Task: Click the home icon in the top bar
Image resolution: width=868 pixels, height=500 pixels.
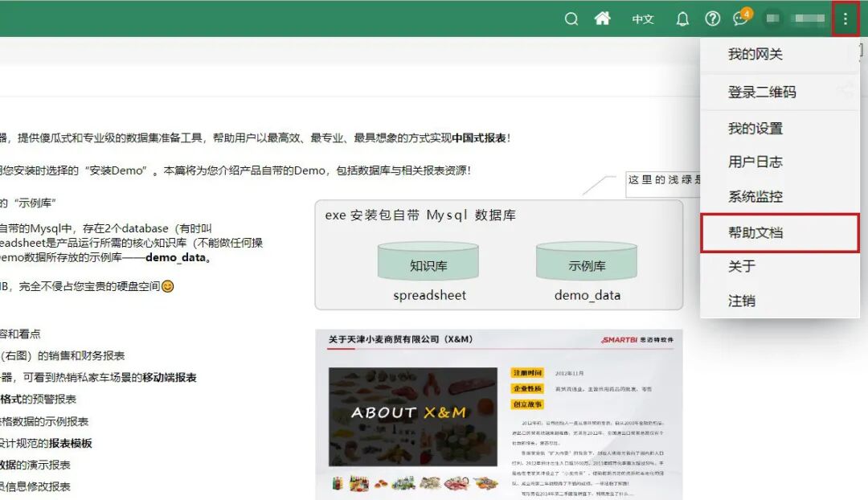Action: pyautogui.click(x=602, y=18)
